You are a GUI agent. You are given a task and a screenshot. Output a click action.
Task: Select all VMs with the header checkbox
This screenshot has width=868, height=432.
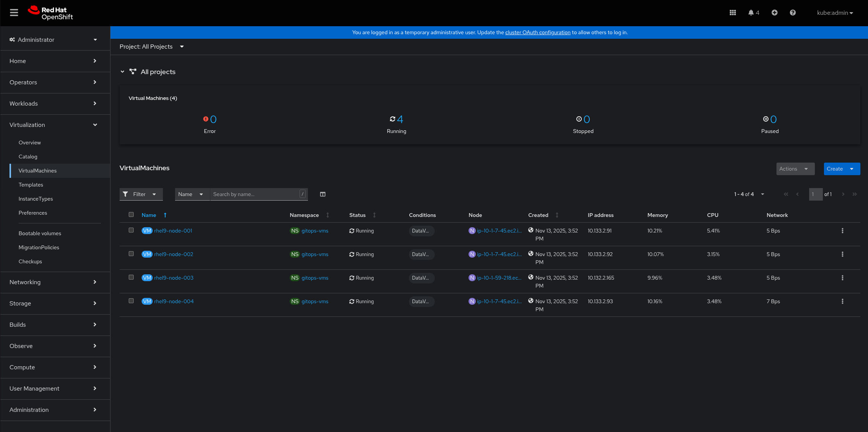click(x=131, y=215)
